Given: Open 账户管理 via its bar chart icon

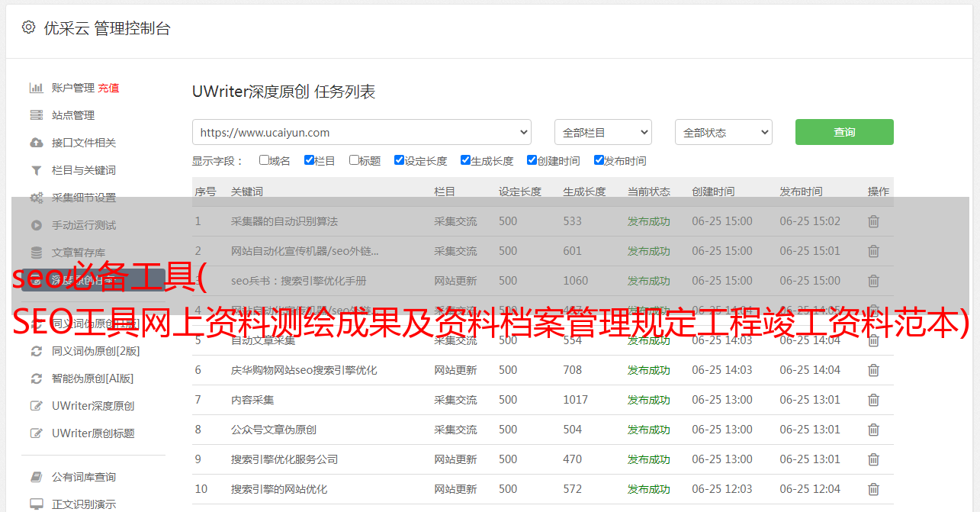Looking at the screenshot, I should point(36,88).
